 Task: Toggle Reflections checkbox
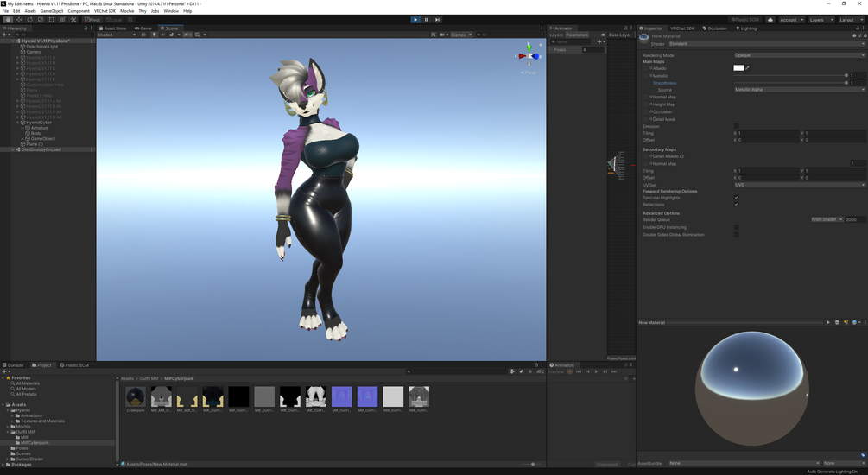[736, 205]
